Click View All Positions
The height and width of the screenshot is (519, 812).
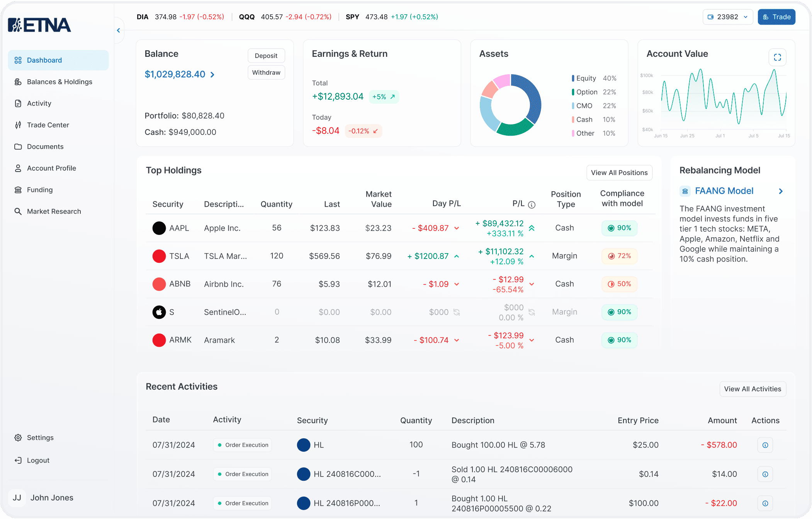coord(619,173)
